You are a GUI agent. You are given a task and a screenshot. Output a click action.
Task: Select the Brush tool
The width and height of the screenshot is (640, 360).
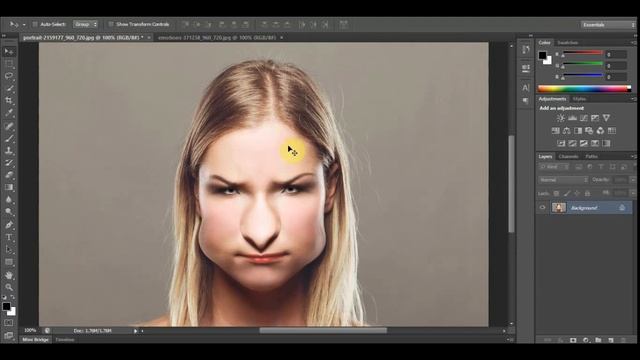[x=9, y=138]
